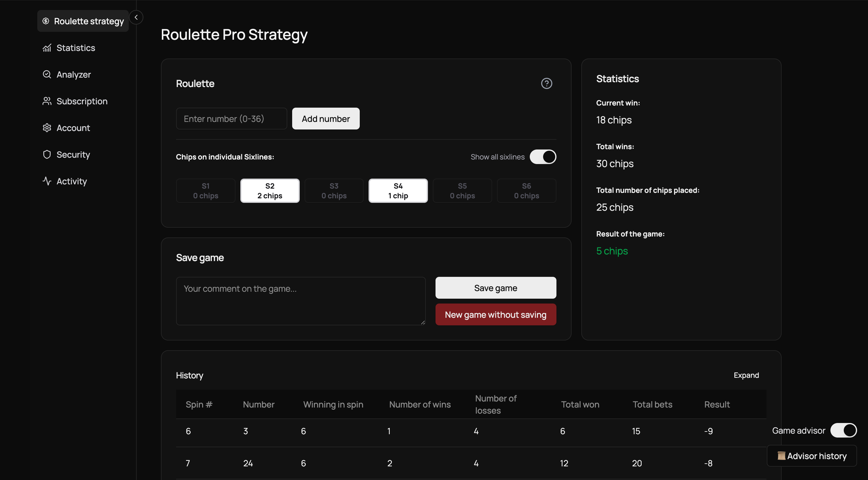Select the Analyzer magnifier icon
Image resolution: width=868 pixels, height=480 pixels.
47,74
